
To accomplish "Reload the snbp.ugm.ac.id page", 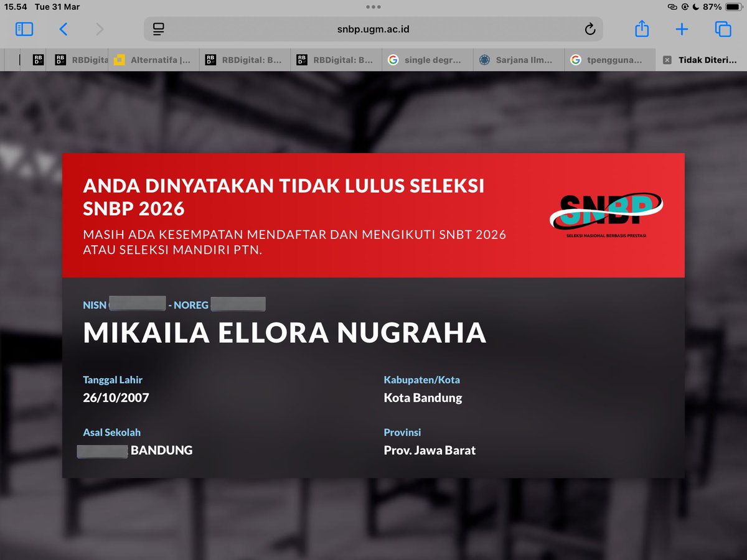I will [x=590, y=29].
